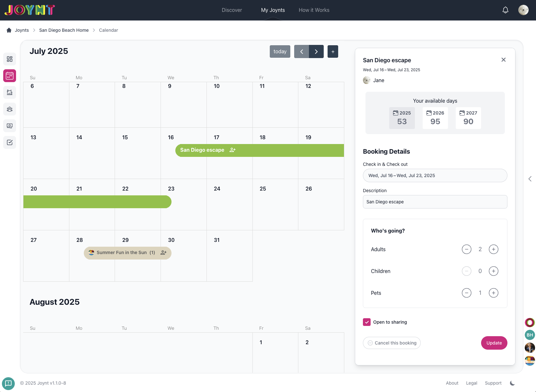Open the feedback chat bubble icon

point(8,383)
